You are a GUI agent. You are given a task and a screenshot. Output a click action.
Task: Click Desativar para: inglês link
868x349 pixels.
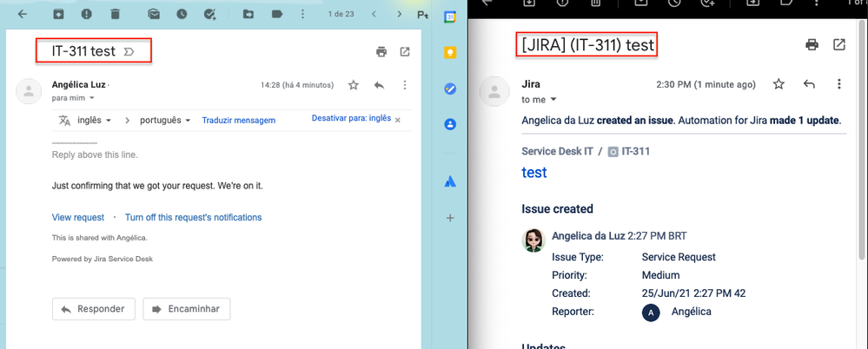(351, 118)
